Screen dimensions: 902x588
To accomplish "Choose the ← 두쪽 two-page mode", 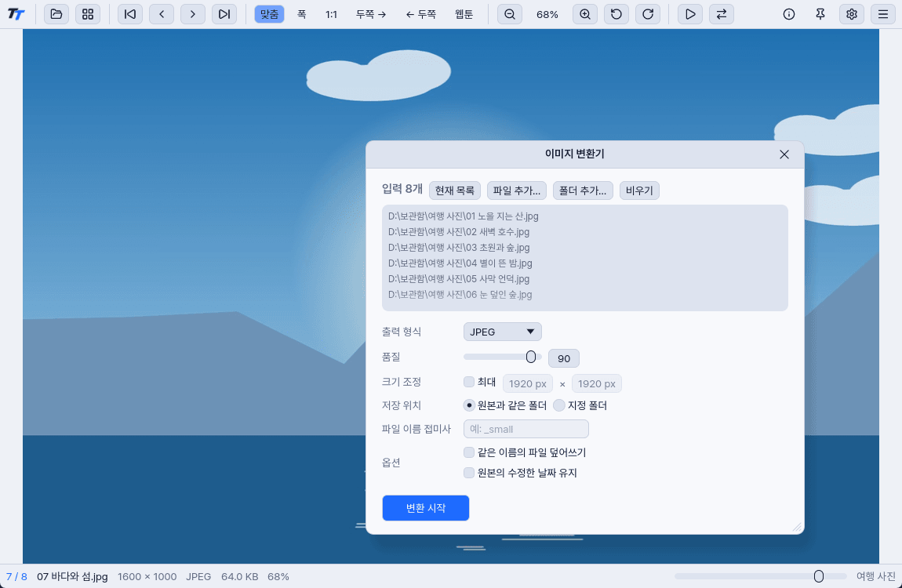I will click(x=421, y=14).
